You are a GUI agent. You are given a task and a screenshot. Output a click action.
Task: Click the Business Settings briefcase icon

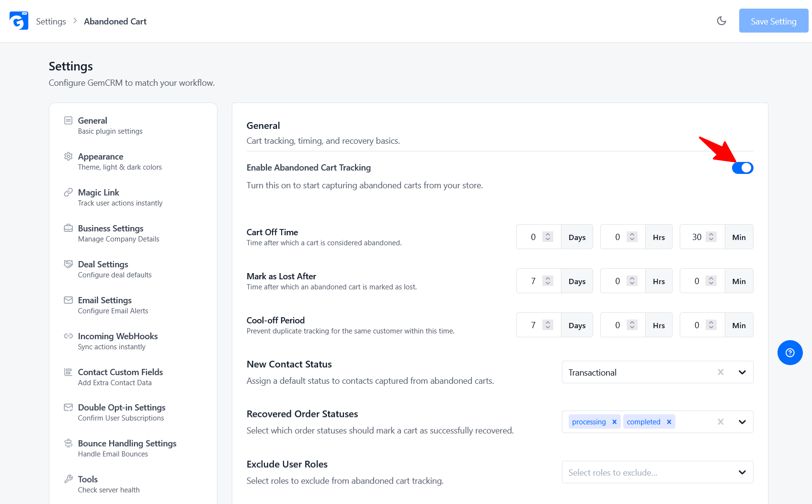(x=69, y=228)
